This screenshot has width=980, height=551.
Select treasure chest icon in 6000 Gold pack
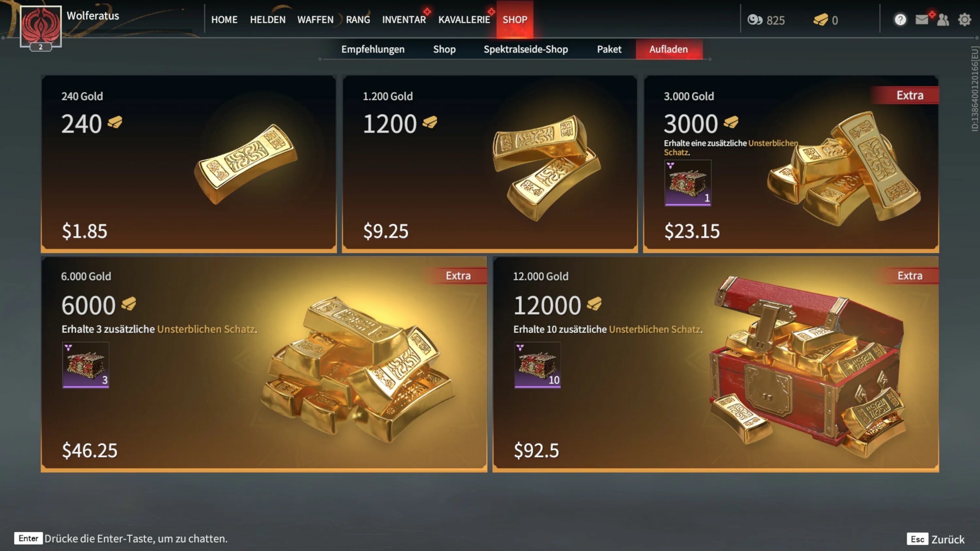[x=86, y=365]
